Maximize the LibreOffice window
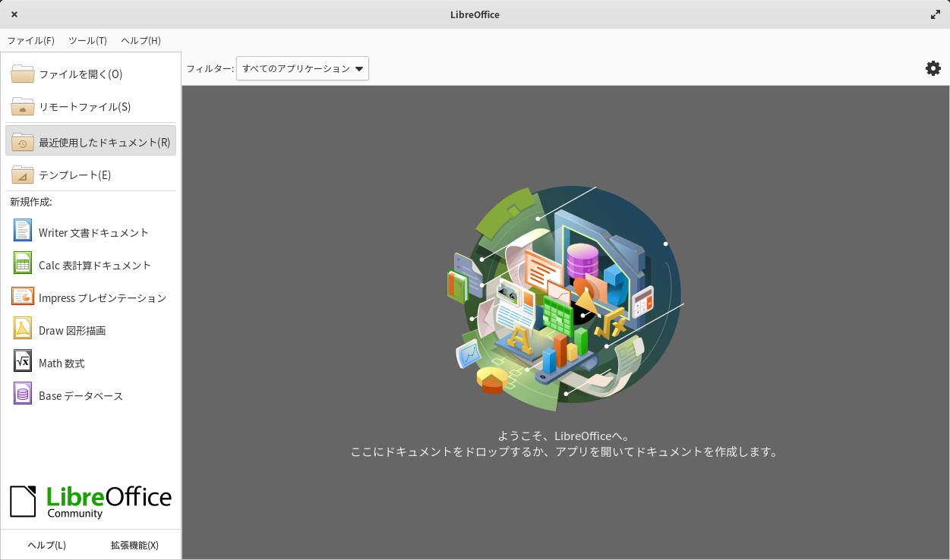This screenshot has height=560, width=950. click(x=936, y=14)
